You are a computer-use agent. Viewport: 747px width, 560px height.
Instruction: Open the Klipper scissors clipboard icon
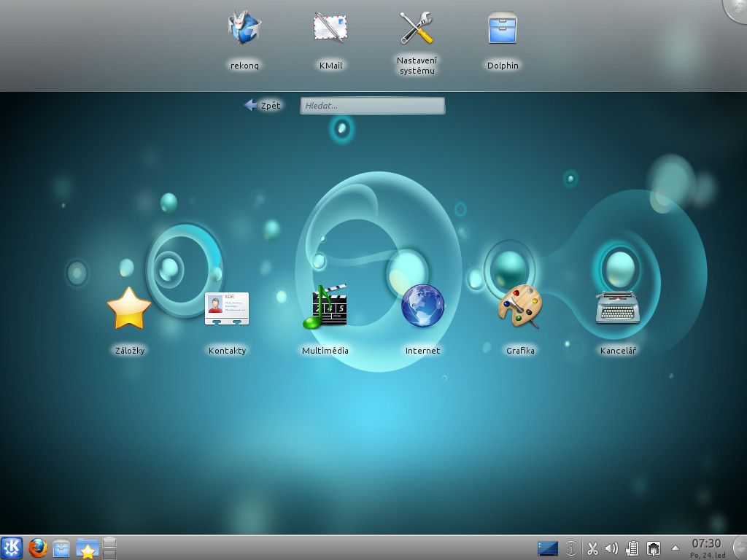click(x=592, y=548)
